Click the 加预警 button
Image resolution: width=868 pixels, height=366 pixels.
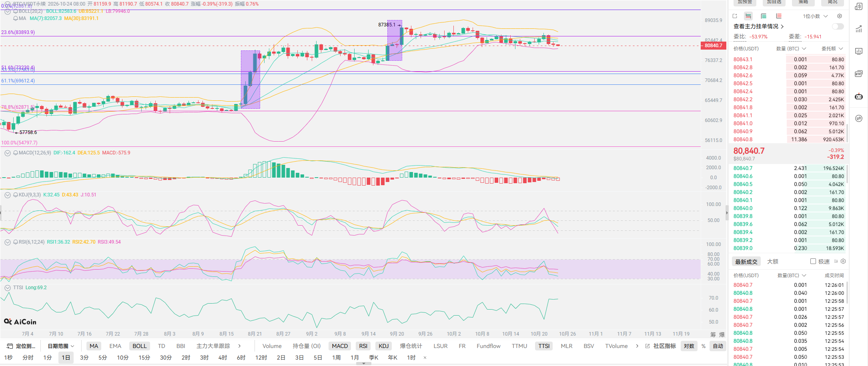(x=745, y=2)
